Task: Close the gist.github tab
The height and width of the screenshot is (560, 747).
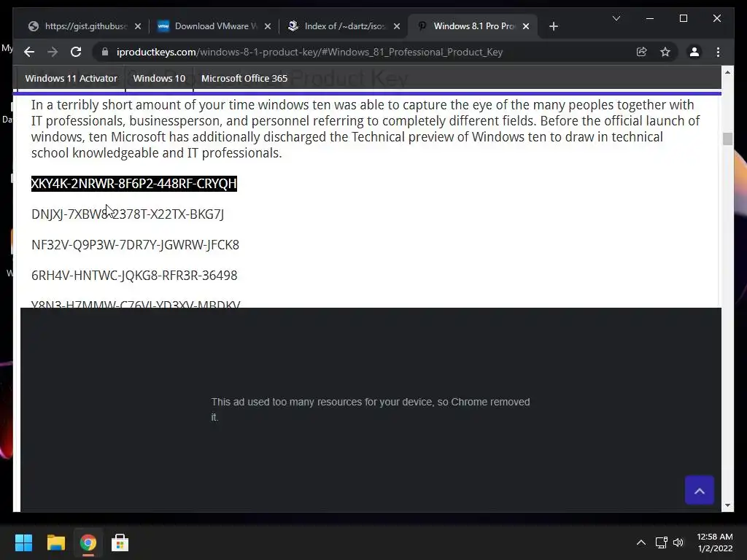Action: (x=138, y=26)
